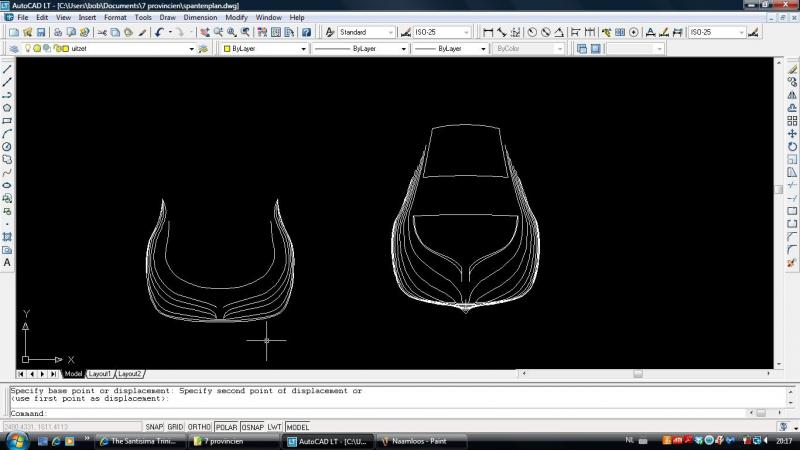Click the Zoom Realtime magnifier icon
This screenshot has width=800, height=450.
(x=218, y=32)
